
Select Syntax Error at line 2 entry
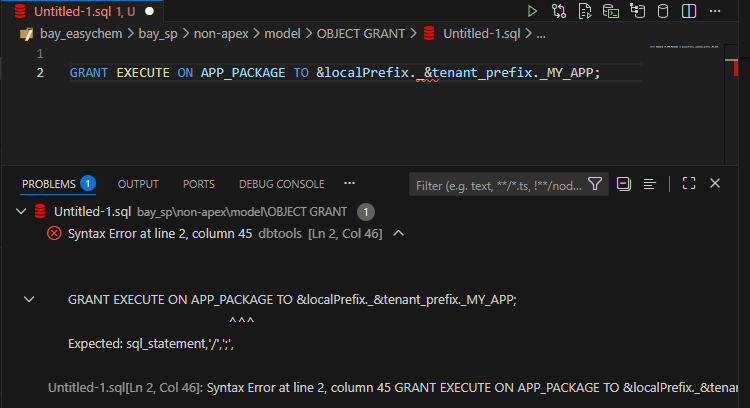[160, 233]
